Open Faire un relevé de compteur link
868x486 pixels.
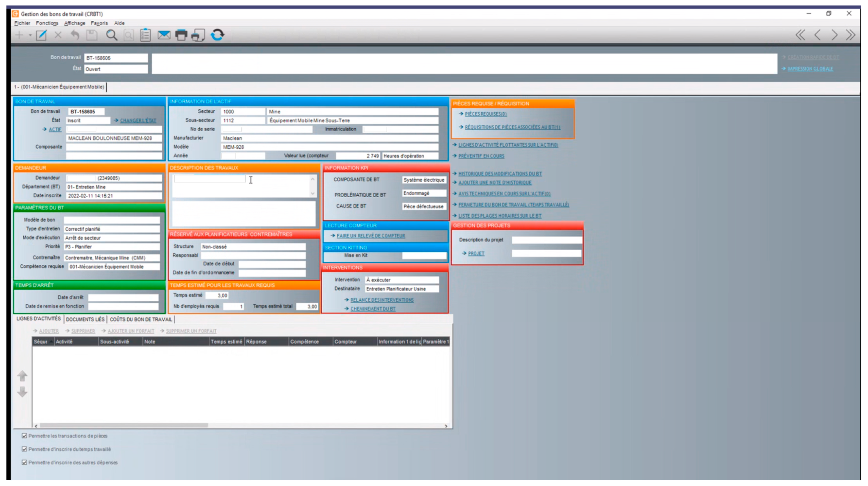tap(371, 236)
